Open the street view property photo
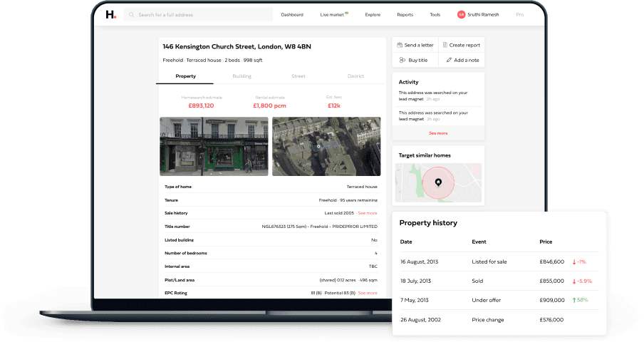Screen dimensions: 644x342 (214, 146)
